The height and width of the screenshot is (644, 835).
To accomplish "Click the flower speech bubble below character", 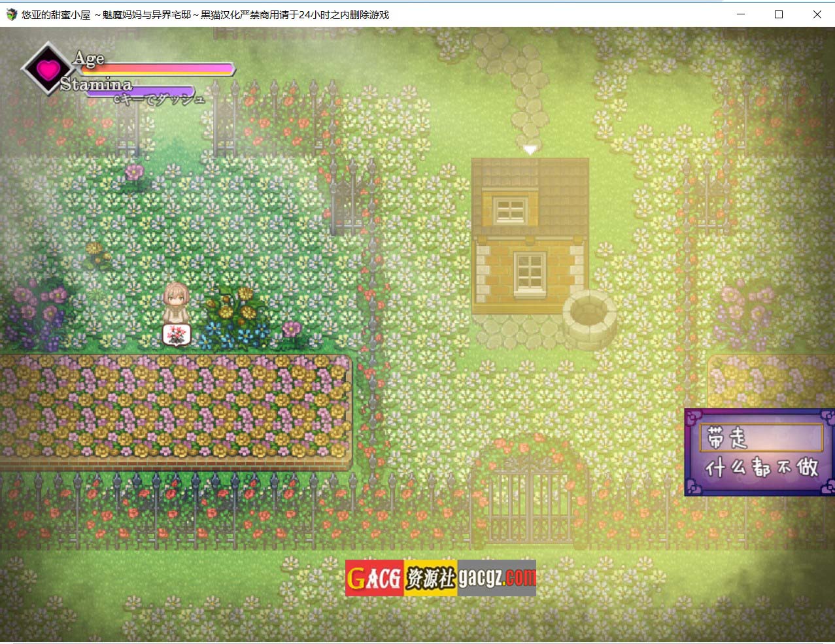I will 177,335.
